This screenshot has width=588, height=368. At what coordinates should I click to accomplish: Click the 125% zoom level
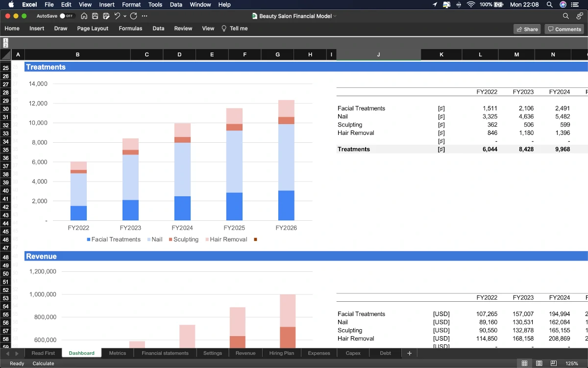click(x=572, y=364)
